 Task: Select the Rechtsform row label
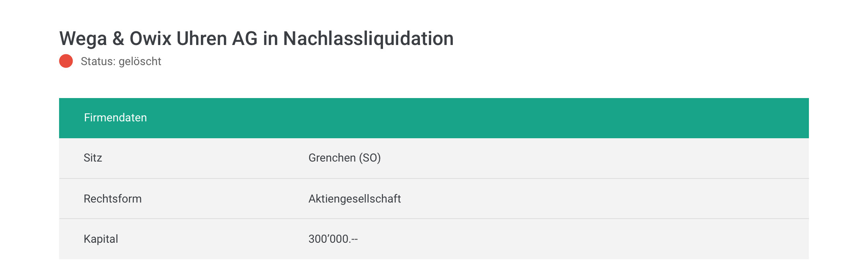tap(113, 199)
